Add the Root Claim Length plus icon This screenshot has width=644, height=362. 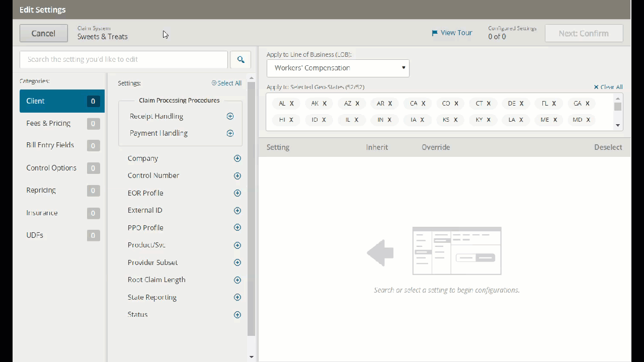pos(237,280)
